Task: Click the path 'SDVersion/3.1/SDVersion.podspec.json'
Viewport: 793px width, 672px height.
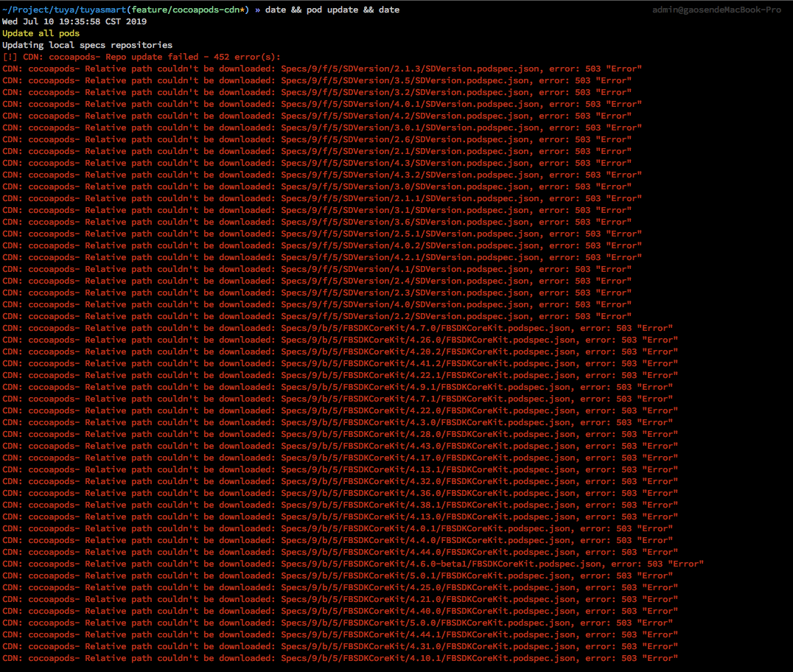Action: 436,210
